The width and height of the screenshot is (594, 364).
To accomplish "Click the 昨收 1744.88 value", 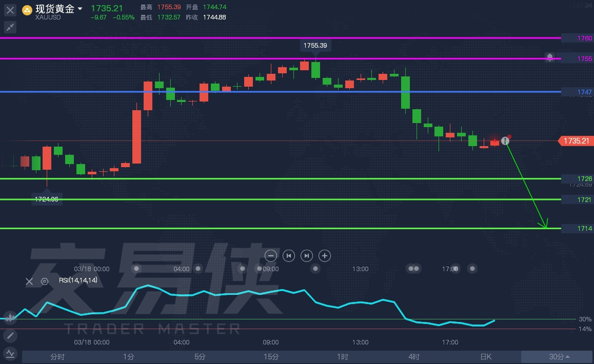I will pos(214,17).
